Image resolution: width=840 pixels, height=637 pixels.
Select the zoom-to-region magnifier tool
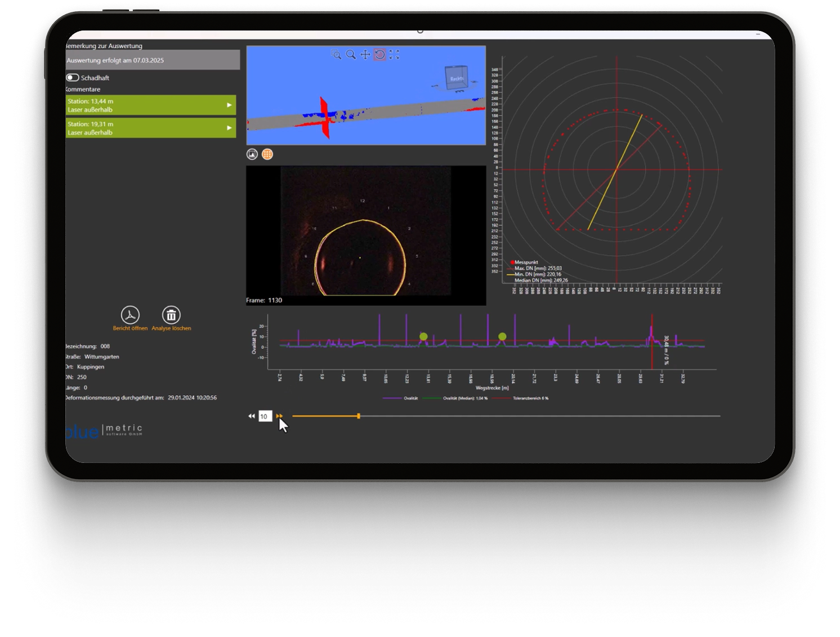pos(336,55)
